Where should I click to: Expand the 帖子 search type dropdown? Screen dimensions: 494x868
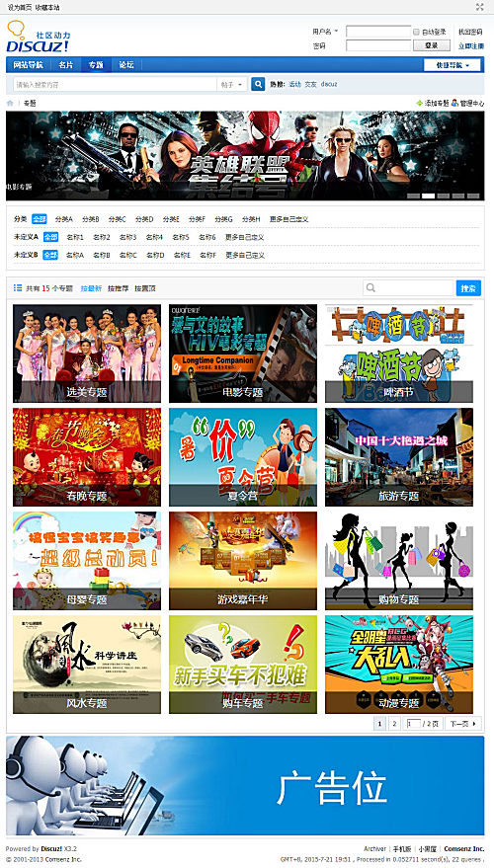[x=231, y=85]
